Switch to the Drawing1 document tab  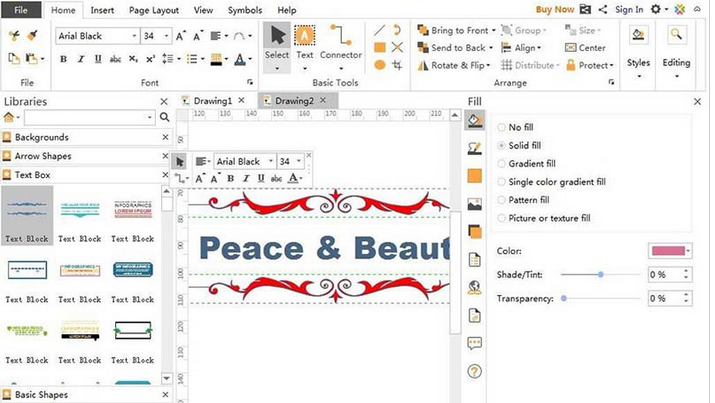point(212,100)
